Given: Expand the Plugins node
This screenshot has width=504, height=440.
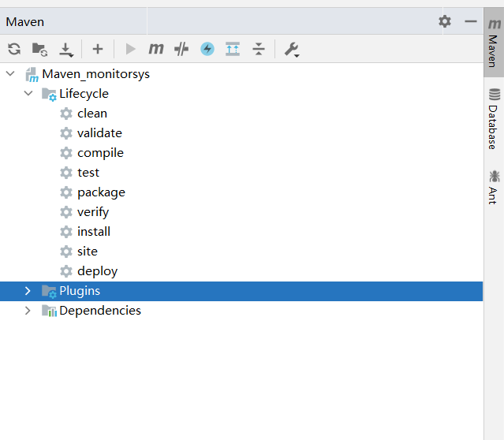Looking at the screenshot, I should [28, 291].
